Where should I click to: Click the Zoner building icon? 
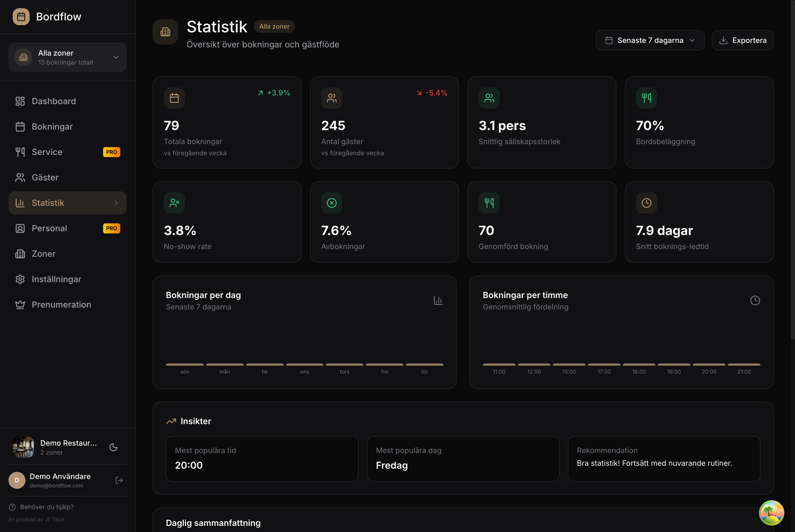click(20, 254)
